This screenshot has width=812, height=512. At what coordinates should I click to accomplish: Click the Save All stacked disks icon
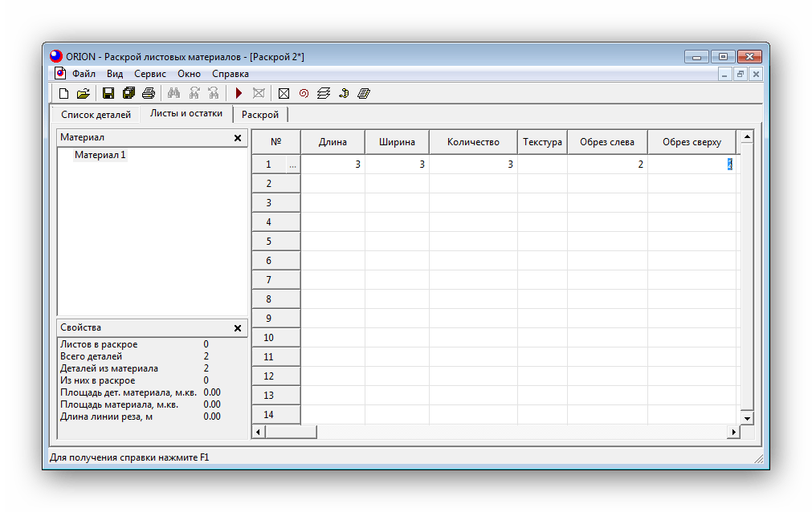pyautogui.click(x=129, y=93)
